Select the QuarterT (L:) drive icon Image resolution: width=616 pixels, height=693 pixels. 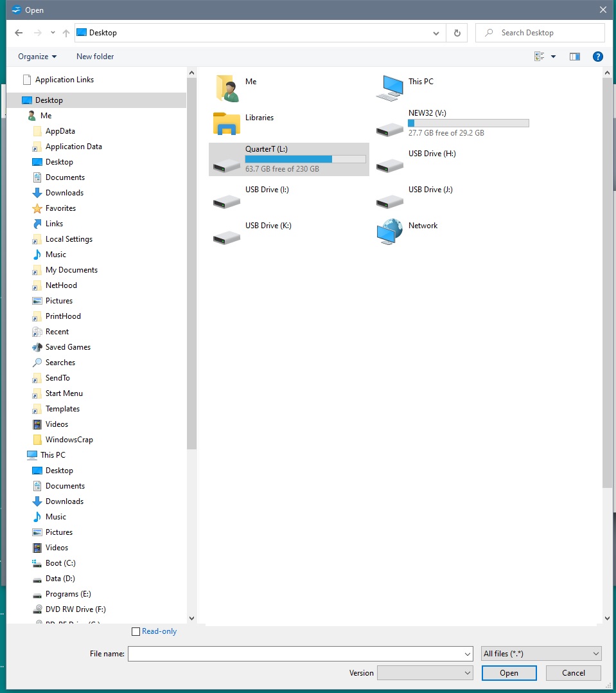[x=227, y=166]
